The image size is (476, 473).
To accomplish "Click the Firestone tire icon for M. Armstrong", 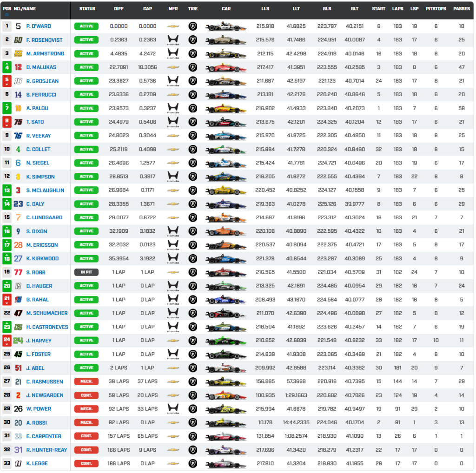I will (x=193, y=54).
